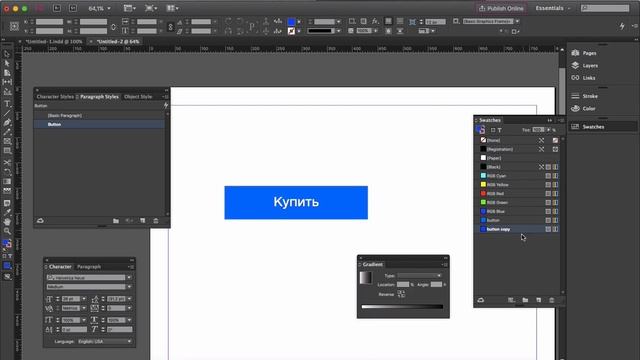Click the gradient ramp in Gradient panel

click(402, 307)
